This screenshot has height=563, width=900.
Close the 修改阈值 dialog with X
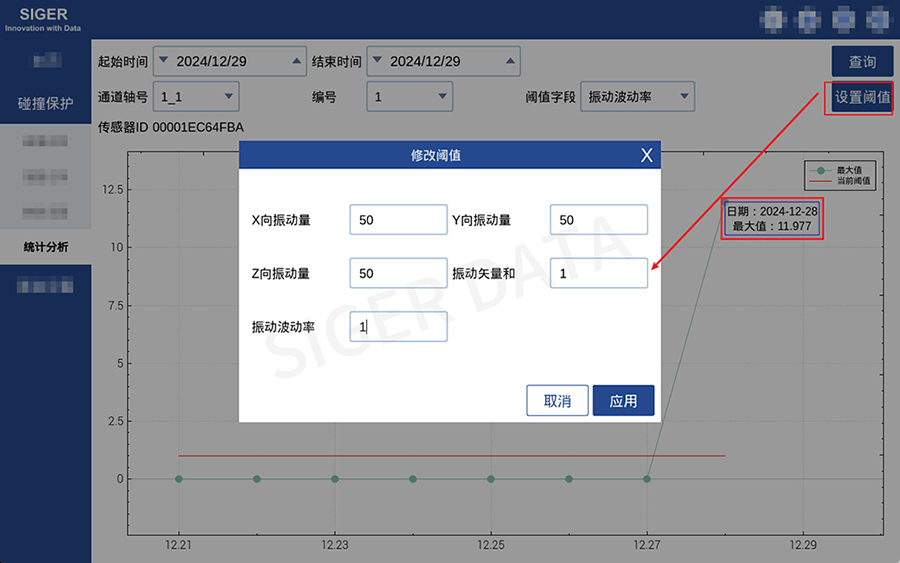[x=646, y=156]
